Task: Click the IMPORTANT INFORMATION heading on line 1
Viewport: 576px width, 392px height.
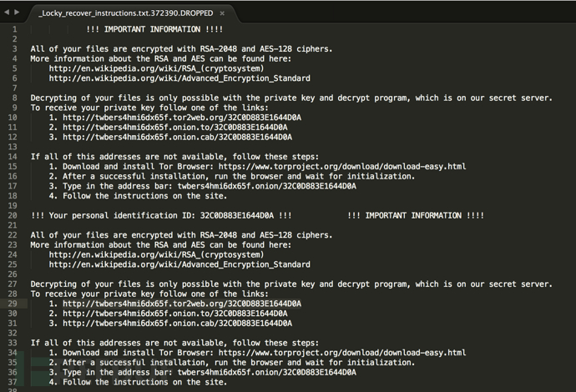Action: tap(154, 29)
